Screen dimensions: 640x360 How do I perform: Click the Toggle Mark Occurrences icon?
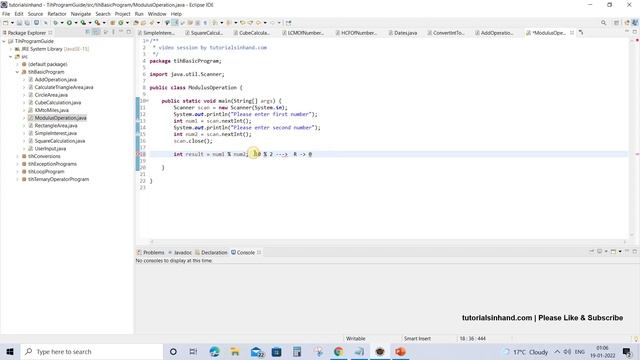(175, 22)
